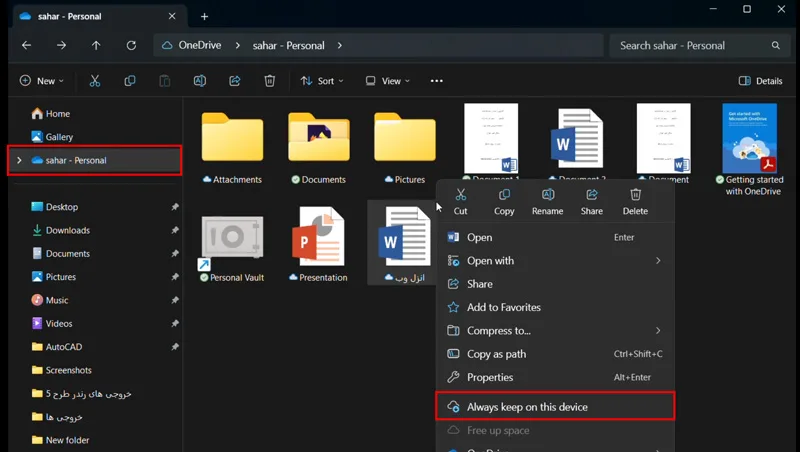Expand the Open with submenu

click(x=658, y=261)
